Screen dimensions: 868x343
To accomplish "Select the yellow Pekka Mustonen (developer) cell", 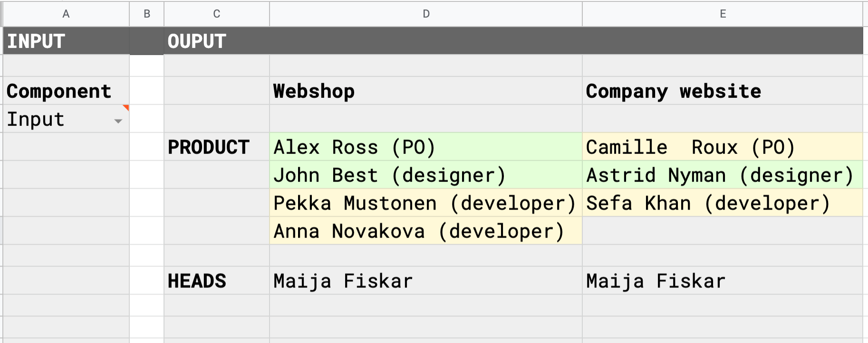I will pyautogui.click(x=426, y=203).
